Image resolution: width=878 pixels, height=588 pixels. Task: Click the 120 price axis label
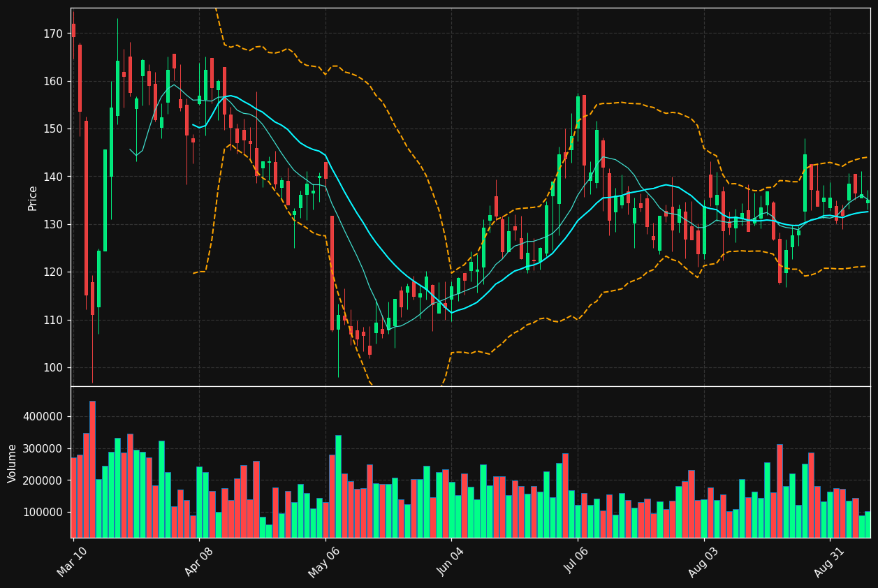pos(54,272)
